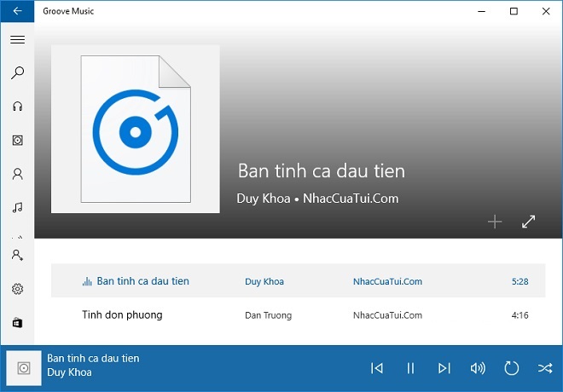Image resolution: width=563 pixels, height=392 pixels.
Task: Open the volume control
Action: pyautogui.click(x=478, y=368)
